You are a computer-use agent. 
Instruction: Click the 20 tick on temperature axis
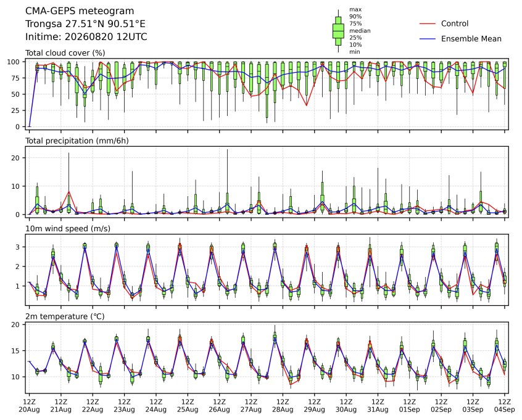tap(16, 324)
